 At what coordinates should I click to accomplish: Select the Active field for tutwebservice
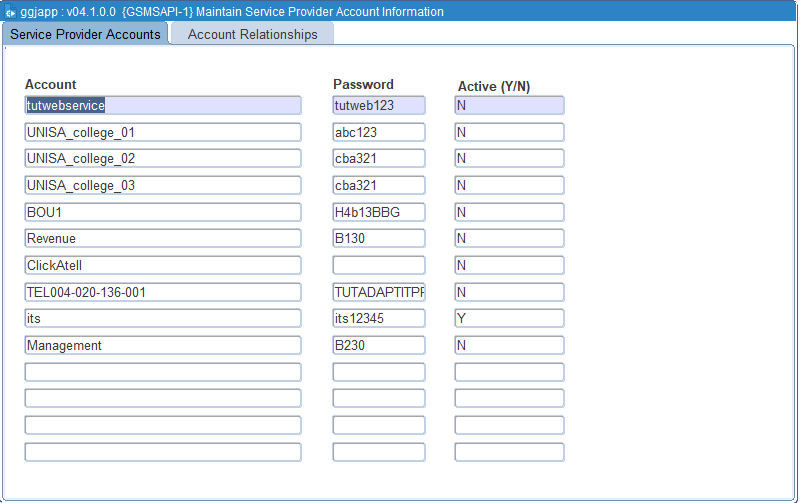(509, 105)
